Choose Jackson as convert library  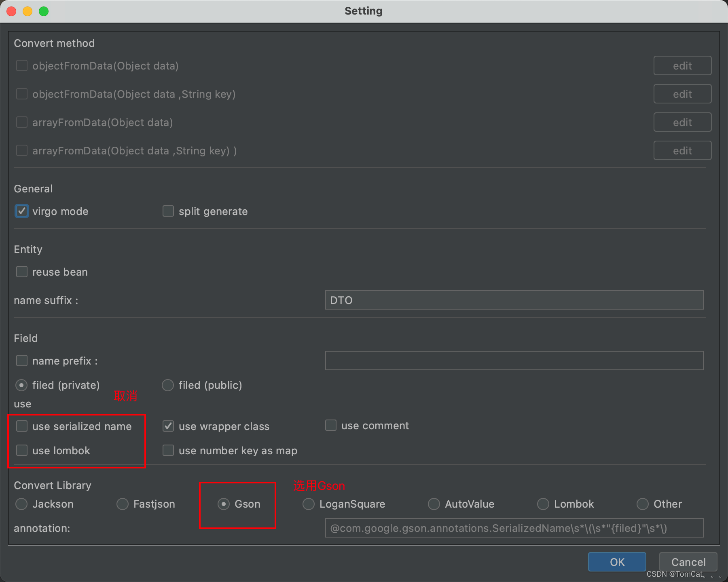[x=21, y=504]
